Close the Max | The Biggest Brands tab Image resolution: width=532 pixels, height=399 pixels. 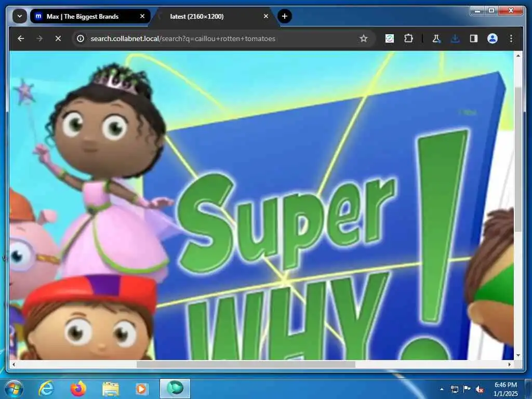(x=142, y=16)
